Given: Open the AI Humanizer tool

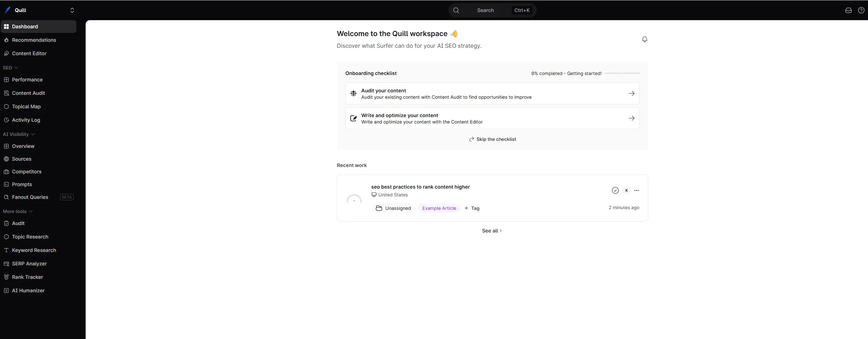Looking at the screenshot, I should [28, 290].
